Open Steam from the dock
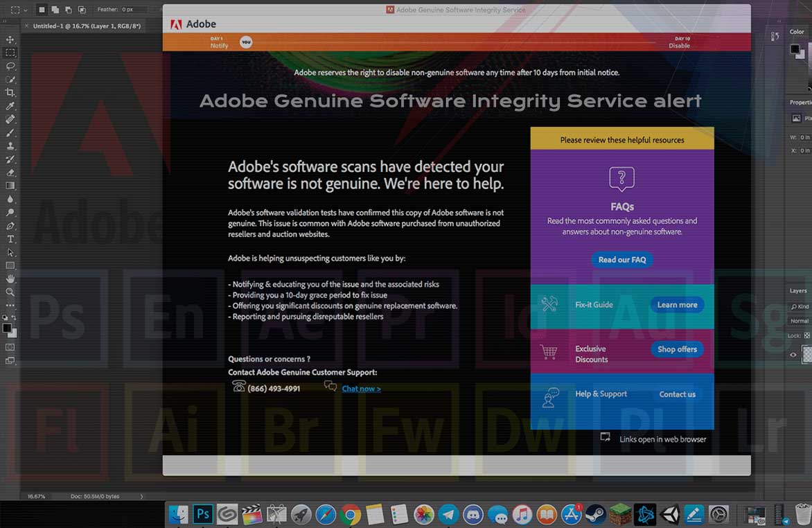The height and width of the screenshot is (528, 812). [x=596, y=515]
